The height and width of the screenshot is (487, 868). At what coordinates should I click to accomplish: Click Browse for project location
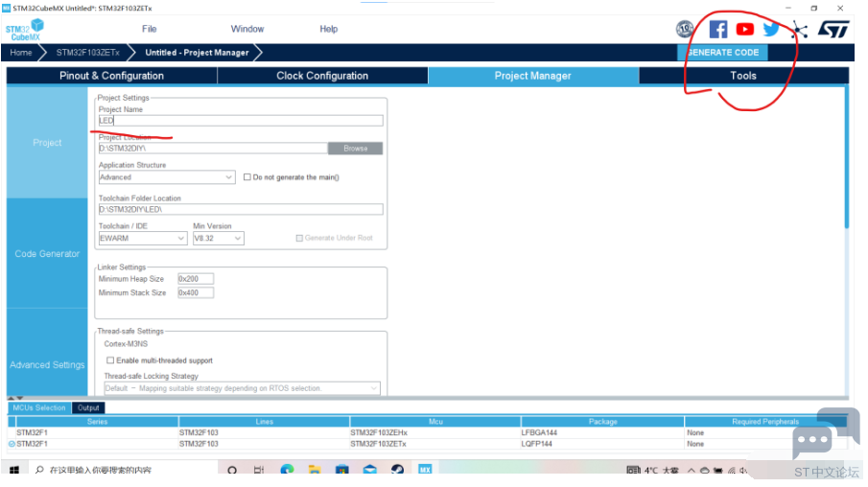[x=356, y=149]
